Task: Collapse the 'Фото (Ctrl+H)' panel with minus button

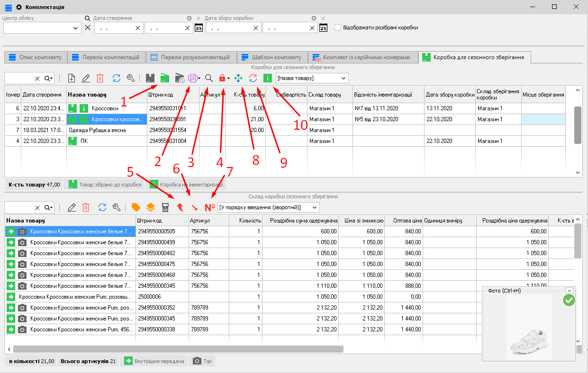Action: click(x=570, y=291)
